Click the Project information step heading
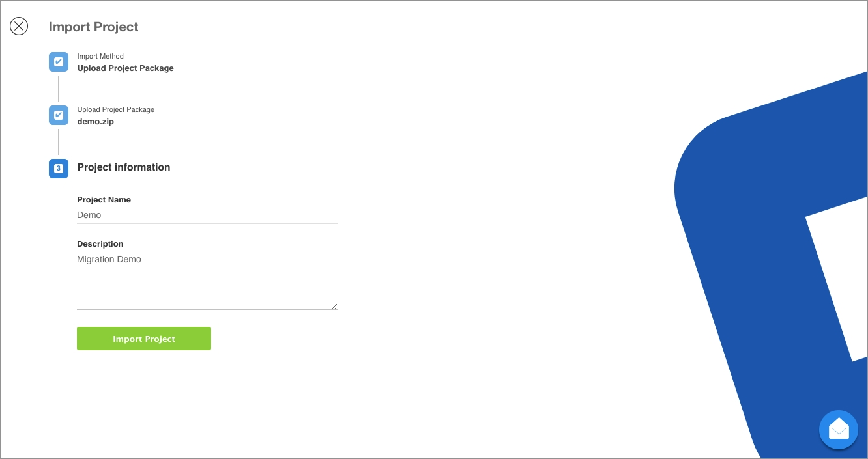Image resolution: width=868 pixels, height=459 pixels. pyautogui.click(x=124, y=167)
